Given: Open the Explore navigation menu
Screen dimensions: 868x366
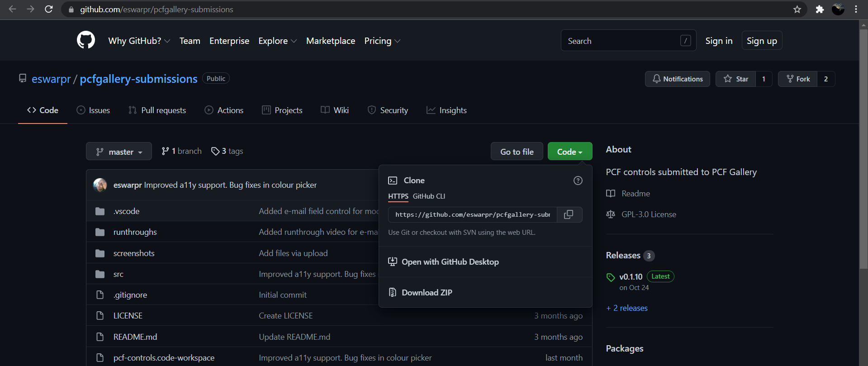Looking at the screenshot, I should pyautogui.click(x=277, y=41).
